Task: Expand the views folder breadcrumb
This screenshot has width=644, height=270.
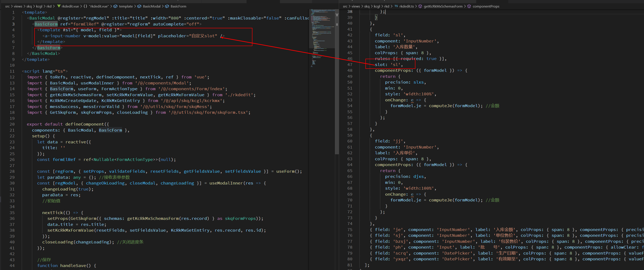Action: click(x=18, y=6)
